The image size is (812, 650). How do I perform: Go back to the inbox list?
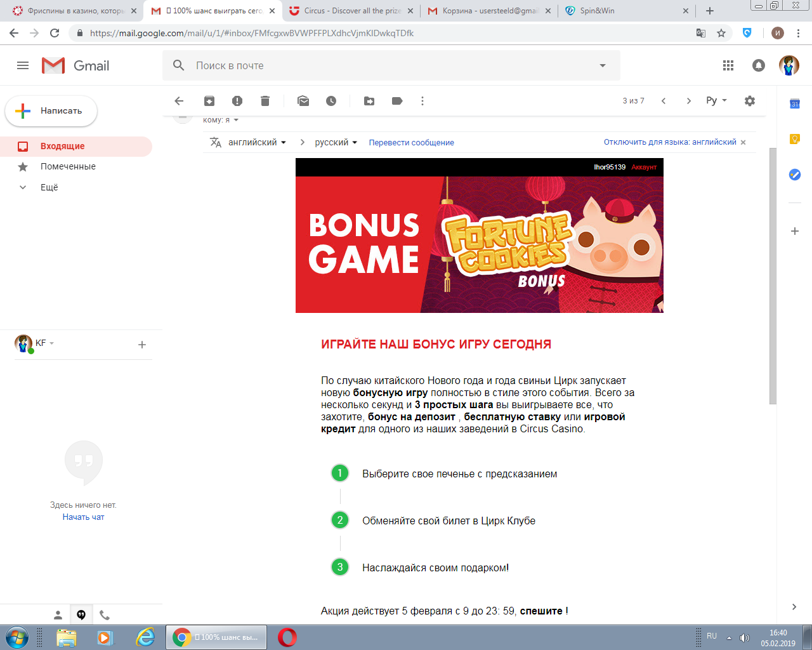click(179, 101)
